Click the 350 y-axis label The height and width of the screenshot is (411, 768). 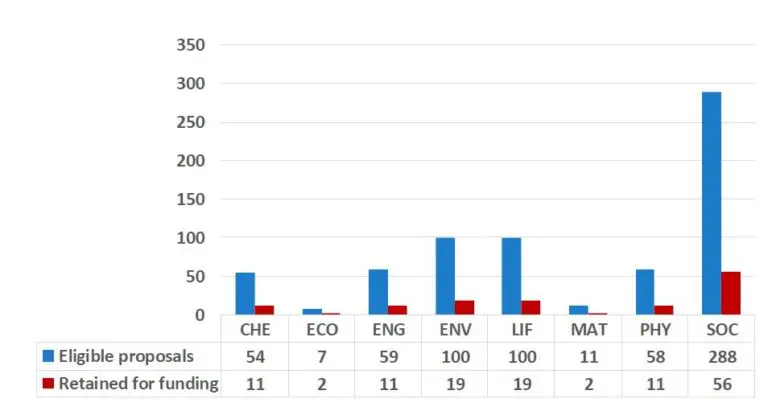189,45
